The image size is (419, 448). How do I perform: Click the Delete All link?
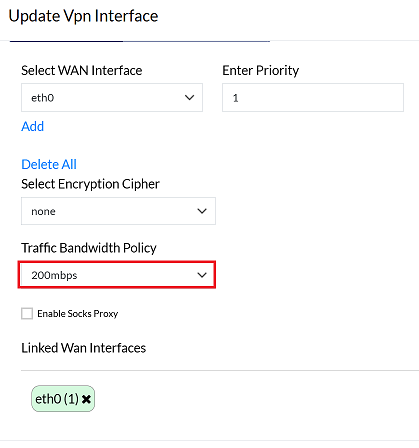click(x=49, y=164)
